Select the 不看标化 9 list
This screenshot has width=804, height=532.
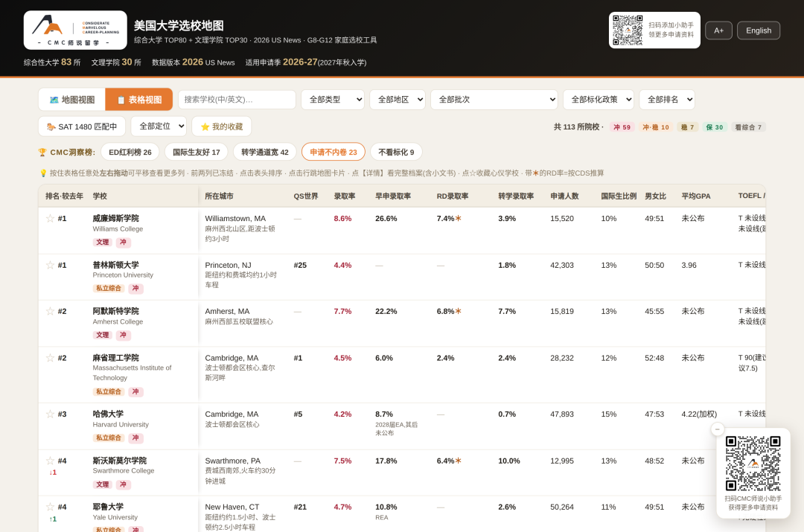(396, 153)
